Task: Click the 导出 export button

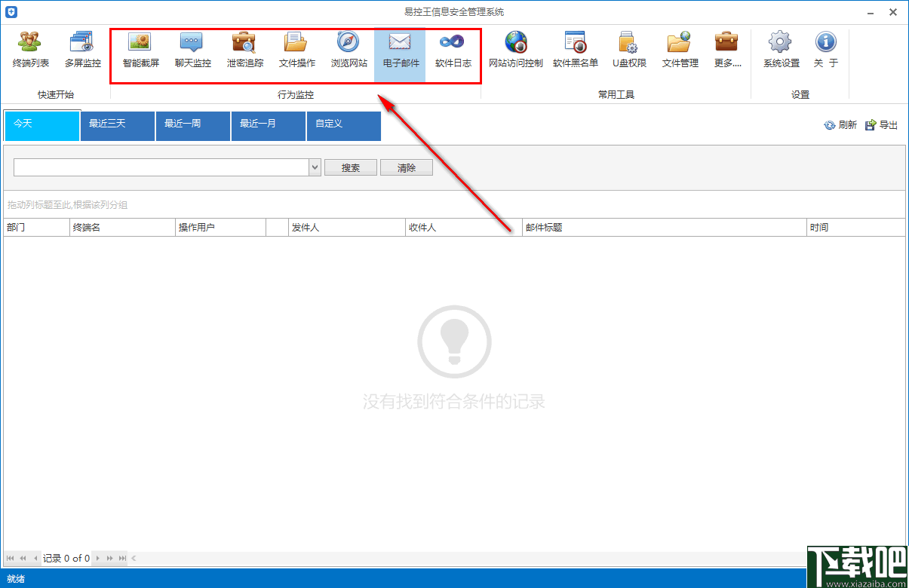Action: (882, 125)
